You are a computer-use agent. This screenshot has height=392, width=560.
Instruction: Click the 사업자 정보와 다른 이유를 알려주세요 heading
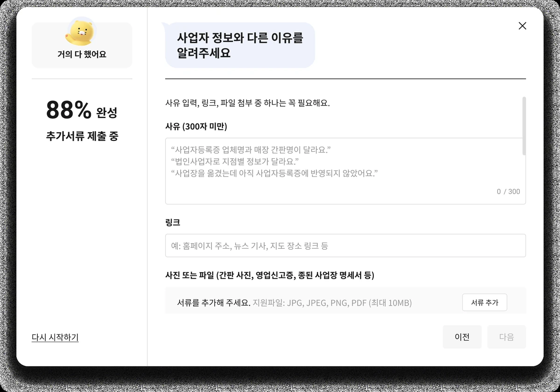click(x=240, y=45)
